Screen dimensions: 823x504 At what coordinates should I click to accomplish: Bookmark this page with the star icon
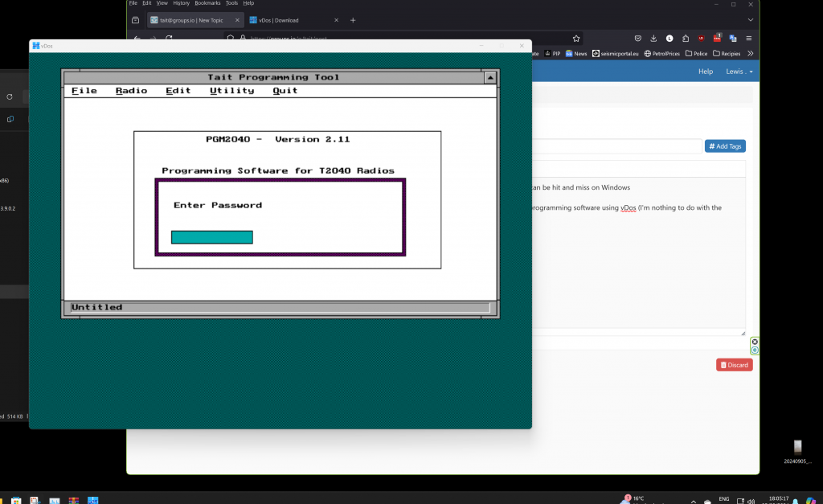pos(576,38)
